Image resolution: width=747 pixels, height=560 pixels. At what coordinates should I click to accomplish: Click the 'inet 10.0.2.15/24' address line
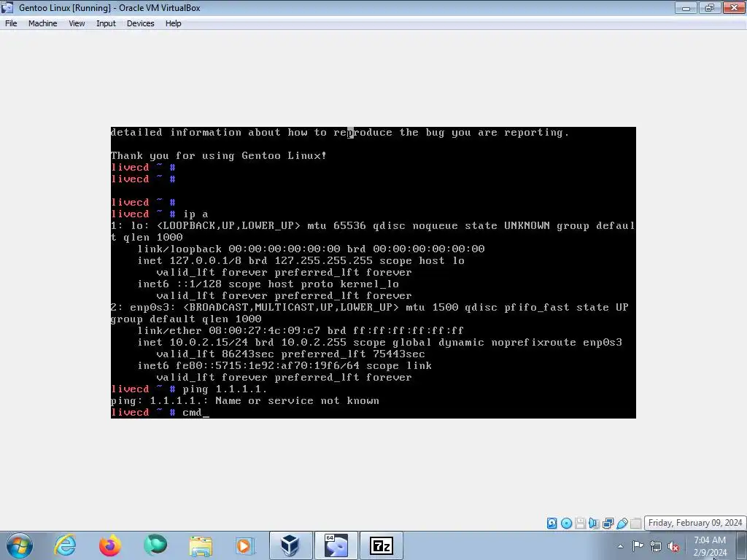[x=379, y=343]
